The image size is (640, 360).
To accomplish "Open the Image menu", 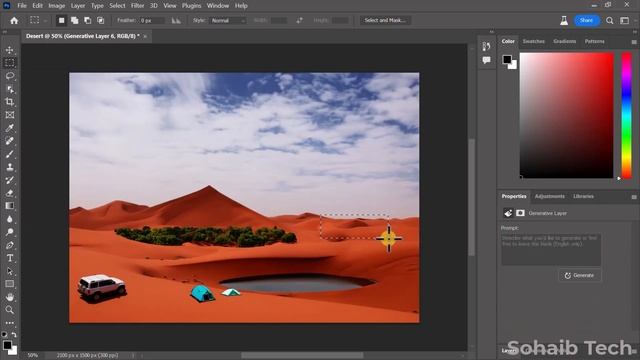I will (x=57, y=6).
